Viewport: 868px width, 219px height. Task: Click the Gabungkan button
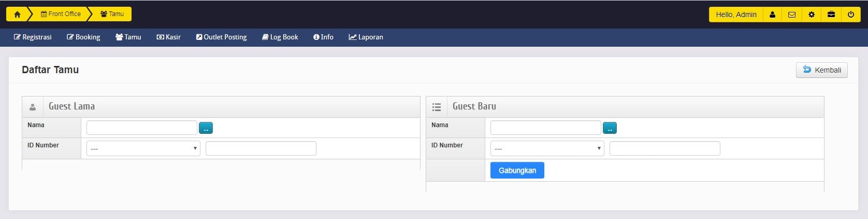click(517, 170)
